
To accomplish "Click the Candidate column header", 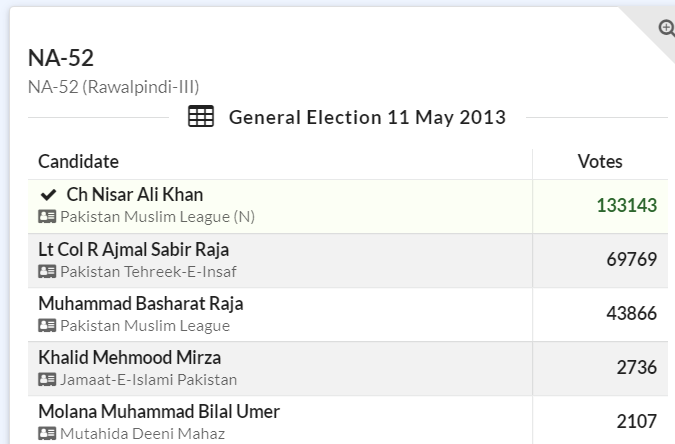I will click(x=78, y=161).
